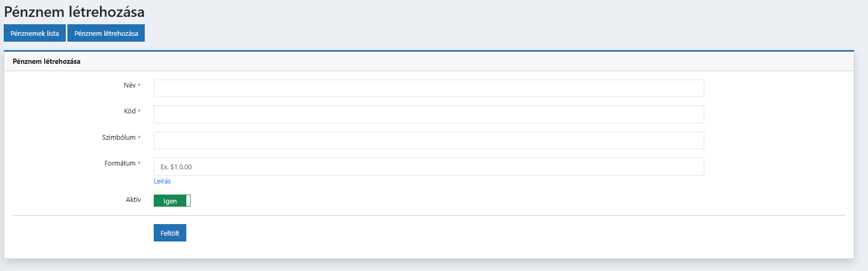Click the red asterisk beside Formátum
The image size is (868, 271).
139,163
